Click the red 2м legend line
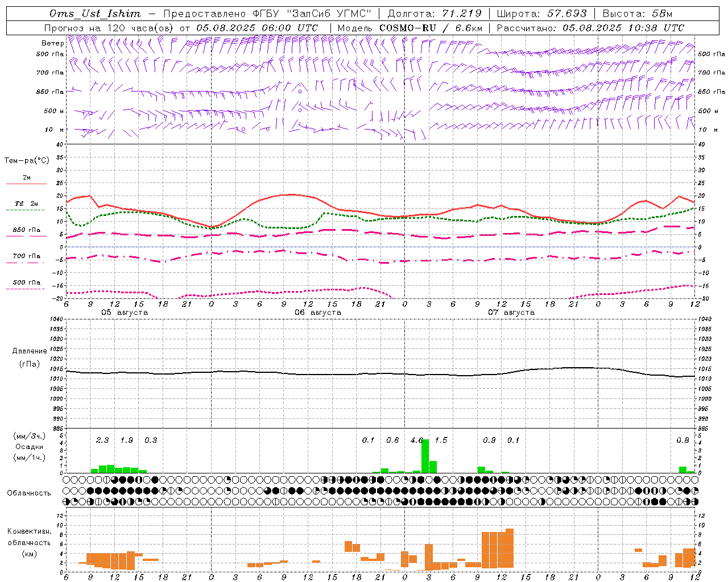This screenshot has width=728, height=582. pos(26,184)
